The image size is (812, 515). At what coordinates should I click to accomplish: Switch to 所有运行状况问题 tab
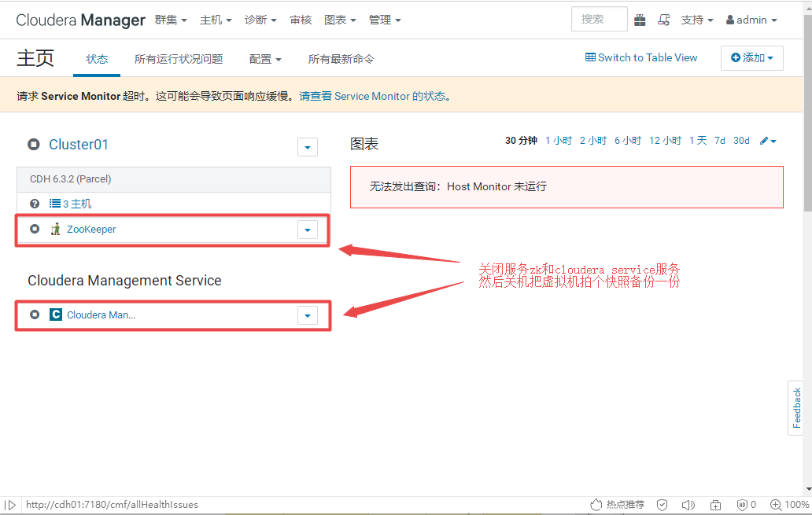tap(179, 59)
